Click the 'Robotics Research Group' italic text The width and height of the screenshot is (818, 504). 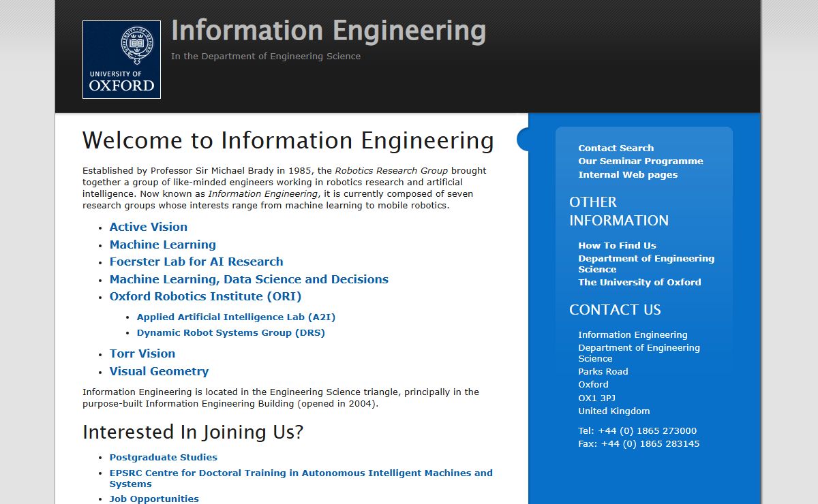(391, 171)
